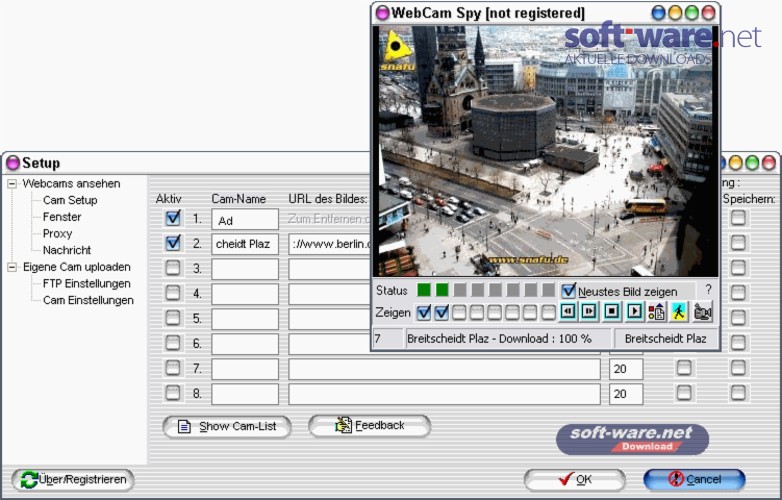Confirm setup with OK
Image resolution: width=782 pixels, height=500 pixels.
tap(575, 480)
